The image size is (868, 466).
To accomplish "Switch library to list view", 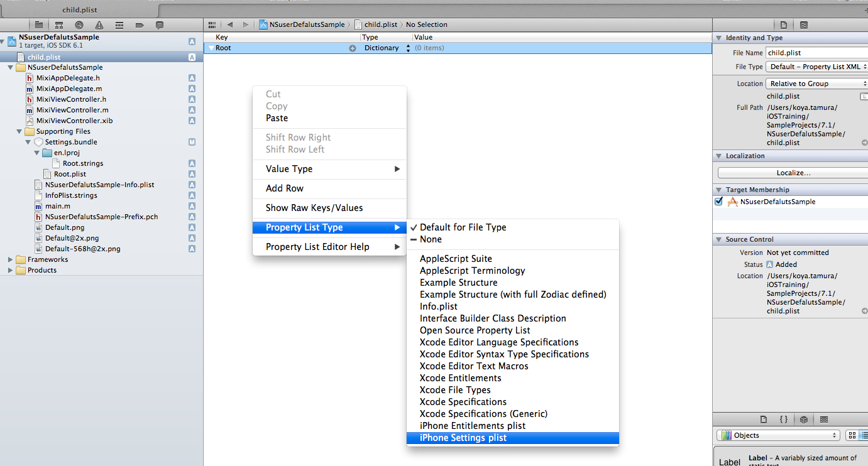I will pos(864,435).
